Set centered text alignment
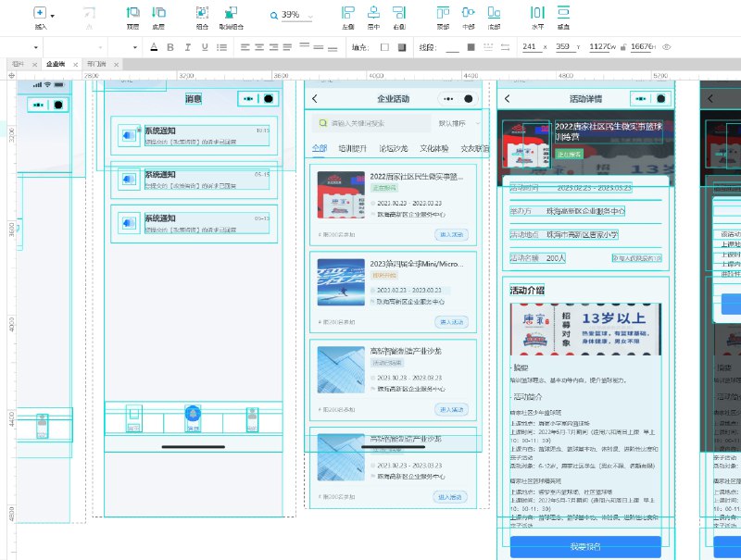 [259, 47]
